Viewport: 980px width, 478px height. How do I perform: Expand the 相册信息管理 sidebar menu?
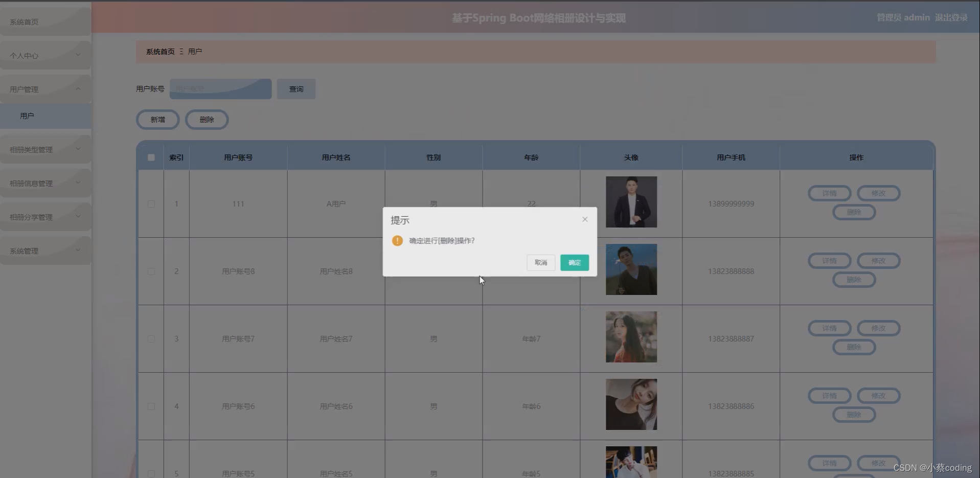tap(45, 183)
